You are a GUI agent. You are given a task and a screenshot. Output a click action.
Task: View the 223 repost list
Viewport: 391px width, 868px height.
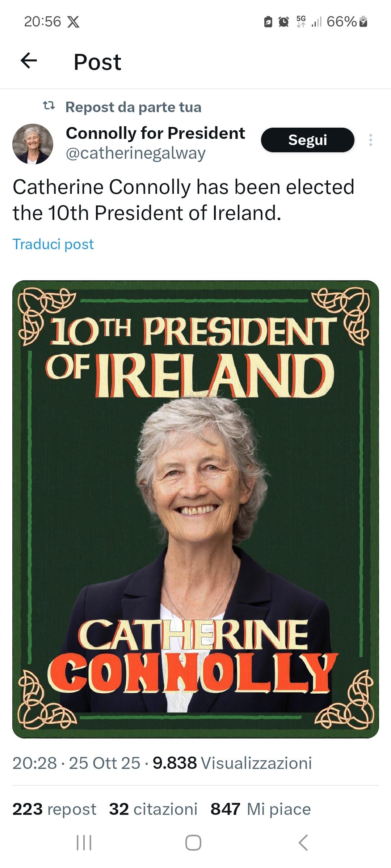point(54,809)
